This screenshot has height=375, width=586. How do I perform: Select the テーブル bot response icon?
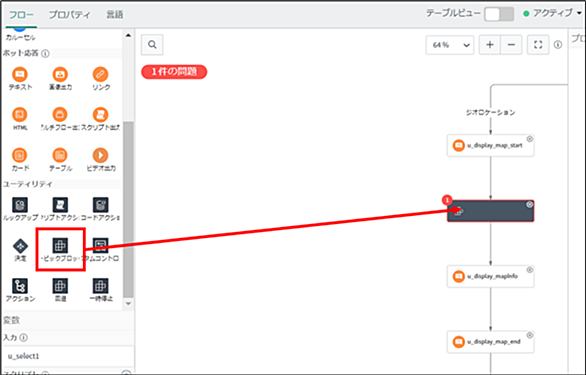point(60,155)
